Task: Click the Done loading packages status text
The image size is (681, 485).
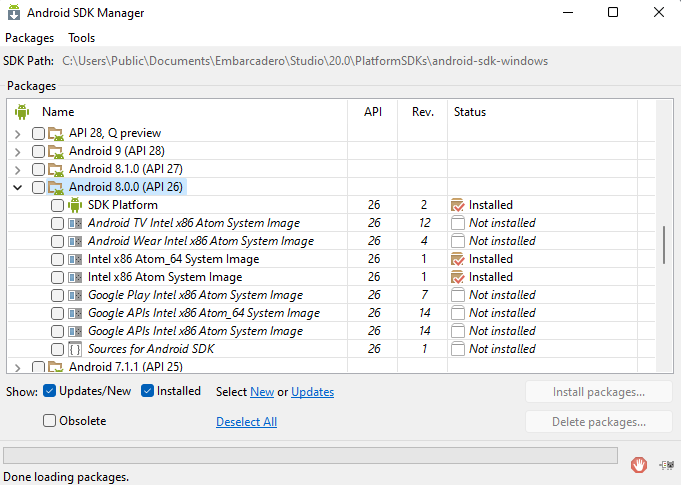Action: tap(66, 477)
